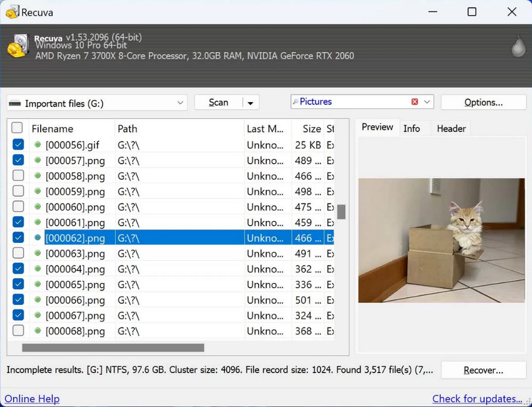Click the cat preview image
Screen dimensions: 532x407
coord(441,240)
